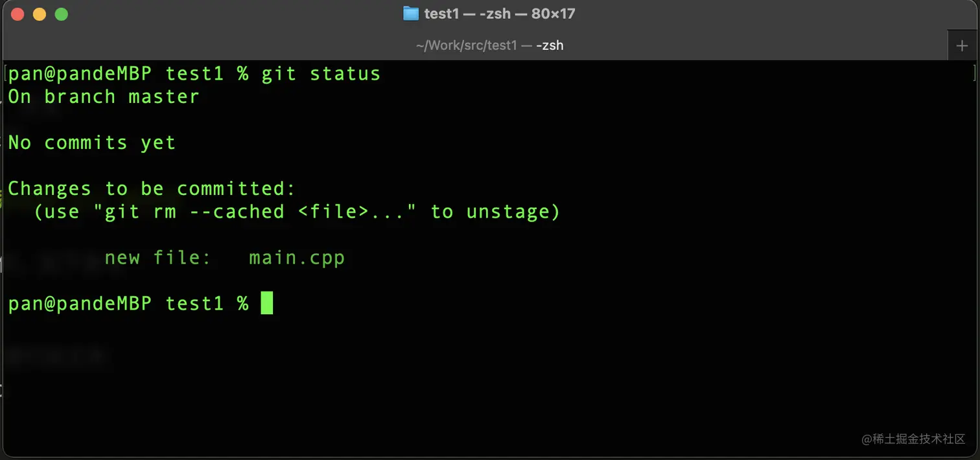
Task: Click the watermark text in bottom corner
Action: (x=913, y=439)
